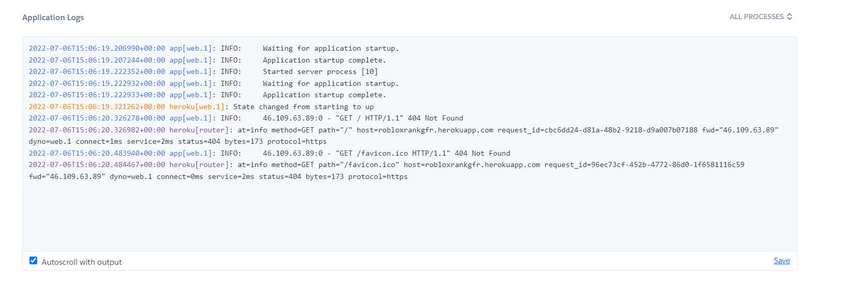The image size is (868, 285).
Task: Click the Save link
Action: point(781,261)
